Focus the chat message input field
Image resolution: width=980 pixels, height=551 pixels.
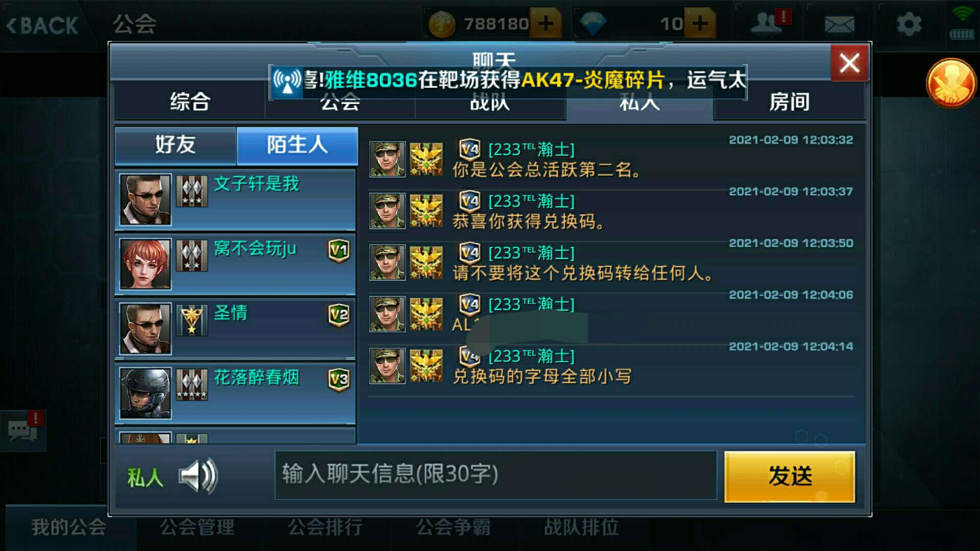coord(496,475)
